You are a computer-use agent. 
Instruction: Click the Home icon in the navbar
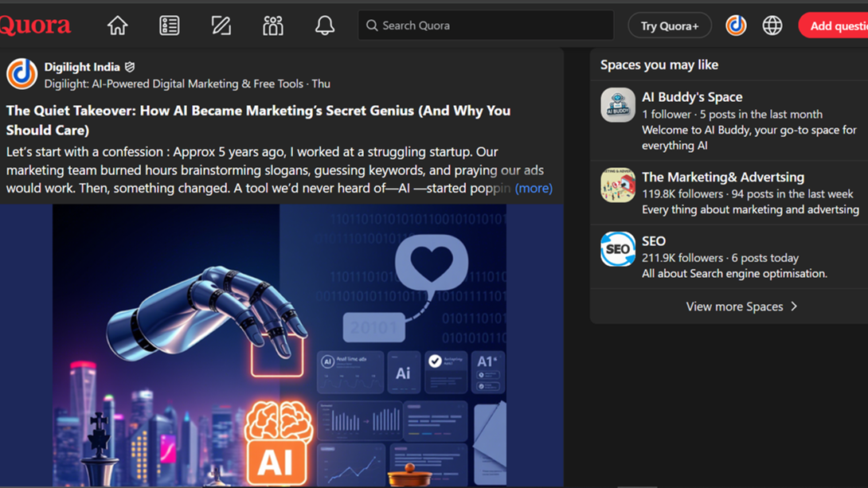(117, 25)
